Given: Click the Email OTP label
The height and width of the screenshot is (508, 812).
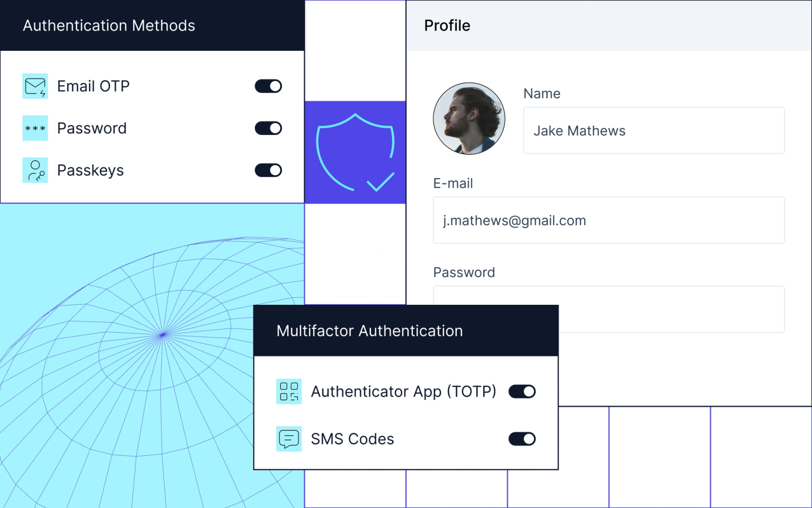Looking at the screenshot, I should tap(94, 86).
